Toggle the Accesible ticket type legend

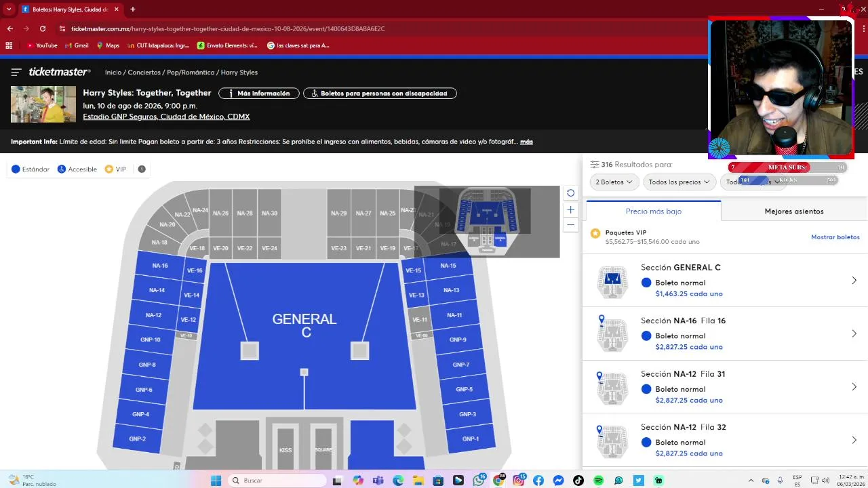coord(77,169)
